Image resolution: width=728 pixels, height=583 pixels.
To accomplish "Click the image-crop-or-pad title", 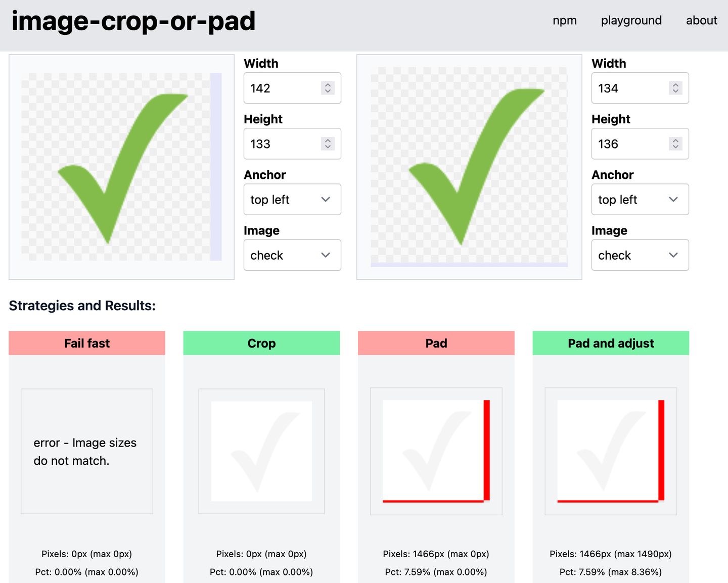I will [133, 21].
